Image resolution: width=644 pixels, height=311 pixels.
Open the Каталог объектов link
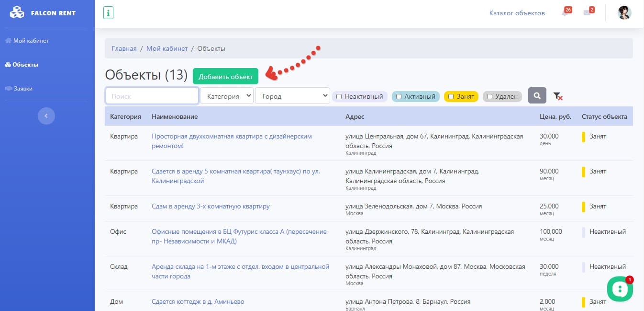point(517,13)
